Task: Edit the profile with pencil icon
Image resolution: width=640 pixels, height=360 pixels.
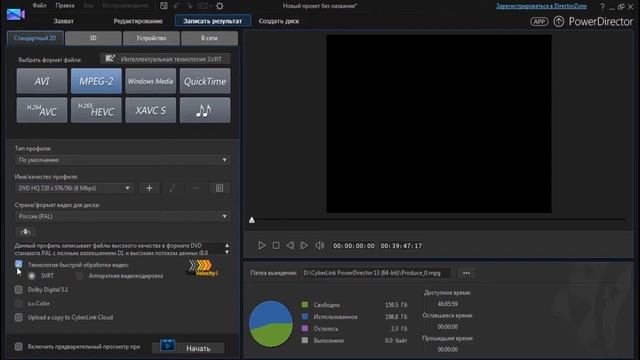Action: [x=172, y=188]
